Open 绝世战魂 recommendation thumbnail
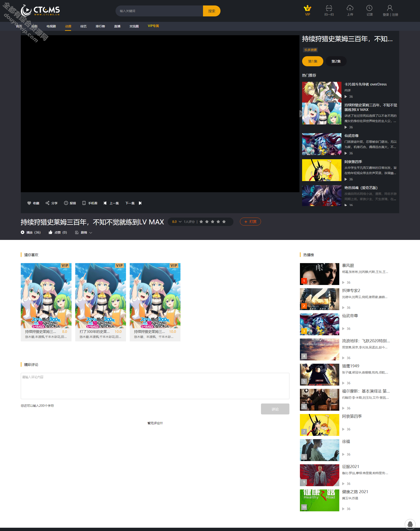 (322, 196)
